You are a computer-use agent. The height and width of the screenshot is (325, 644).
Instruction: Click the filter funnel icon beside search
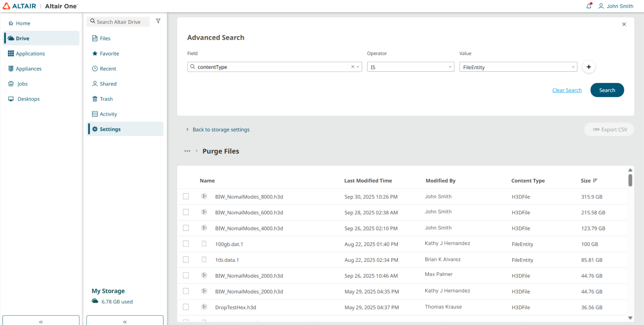tap(158, 21)
